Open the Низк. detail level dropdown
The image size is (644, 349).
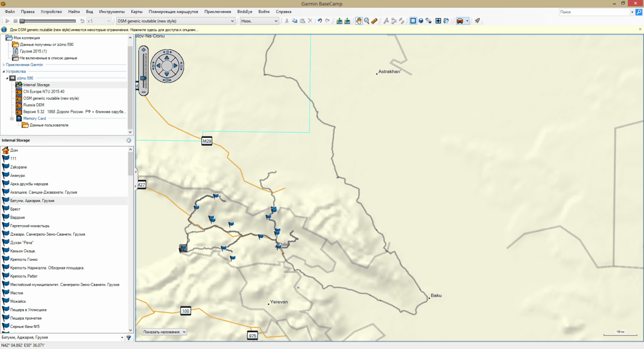259,21
